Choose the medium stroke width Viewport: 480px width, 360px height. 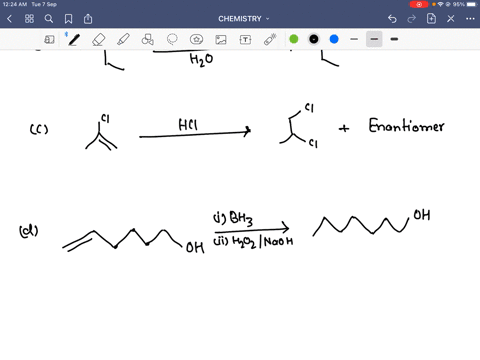tap(374, 39)
